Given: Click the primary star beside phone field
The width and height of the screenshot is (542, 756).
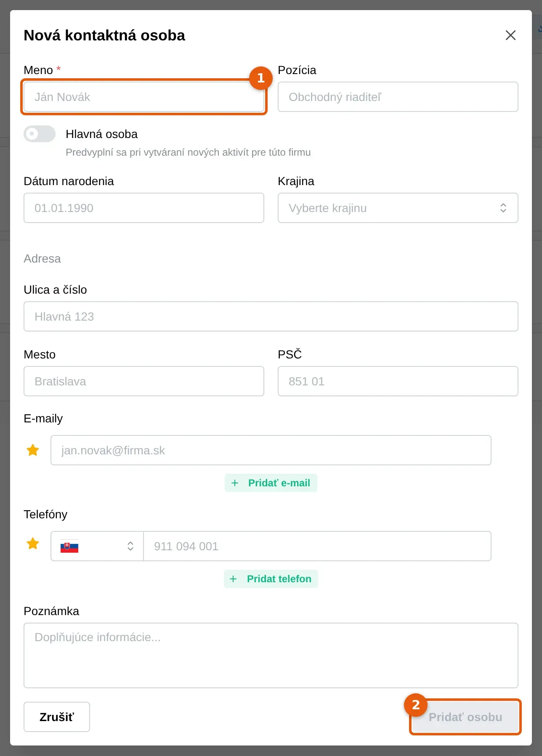Looking at the screenshot, I should point(33,544).
